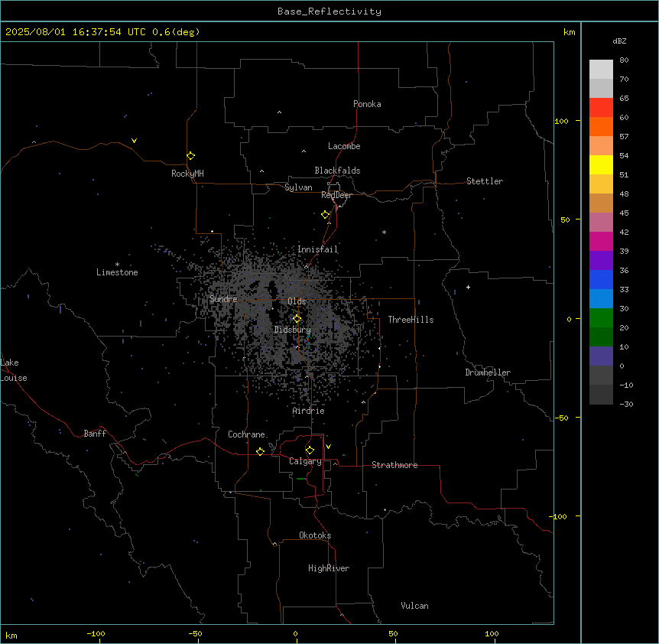
Task: Click the km label at top right
Action: [x=569, y=32]
